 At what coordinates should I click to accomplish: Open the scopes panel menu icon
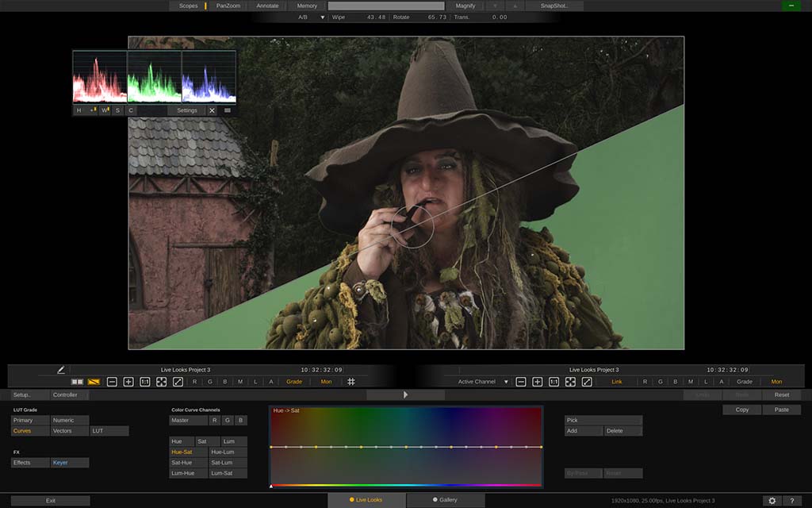[228, 110]
